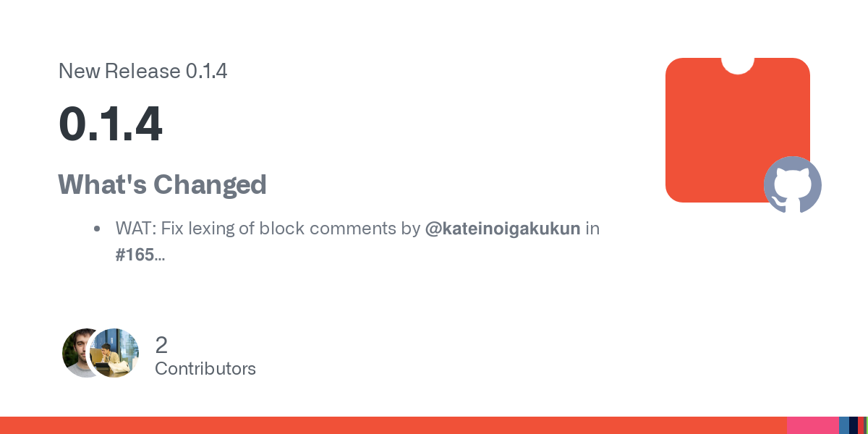868x434 pixels.
Task: Select the small crimson red language segment
Action: (x=861, y=425)
